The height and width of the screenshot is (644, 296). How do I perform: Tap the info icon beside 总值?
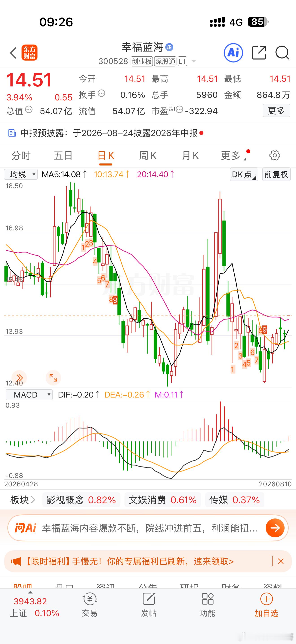pos(29,110)
